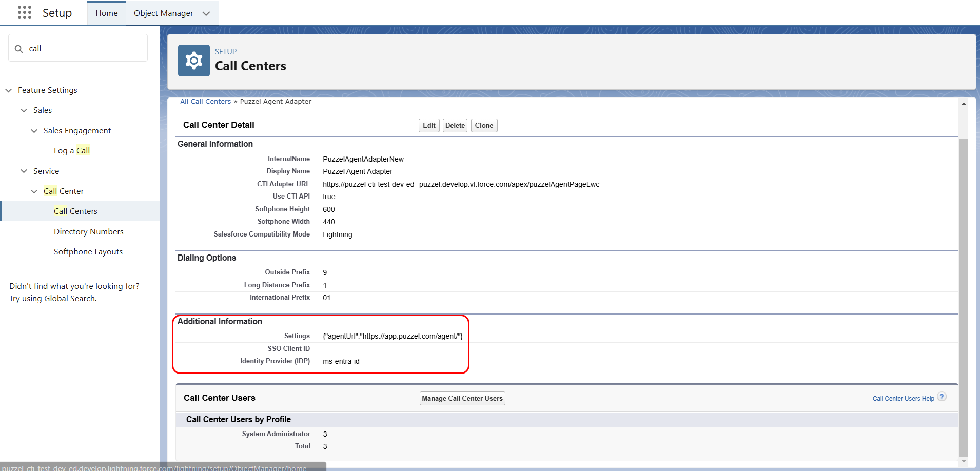Image resolution: width=980 pixels, height=471 pixels.
Task: Collapse the Sales tree section
Action: click(x=24, y=110)
